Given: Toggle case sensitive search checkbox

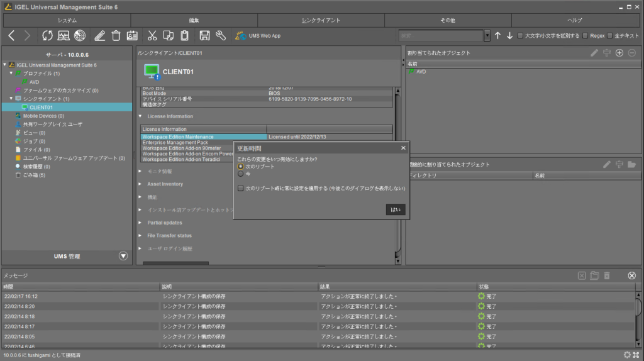Looking at the screenshot, I should click(x=520, y=36).
